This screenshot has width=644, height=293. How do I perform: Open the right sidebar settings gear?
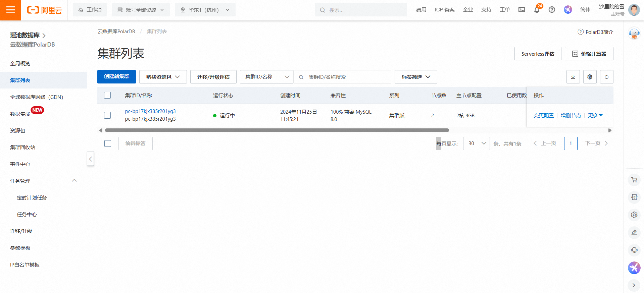(x=634, y=215)
